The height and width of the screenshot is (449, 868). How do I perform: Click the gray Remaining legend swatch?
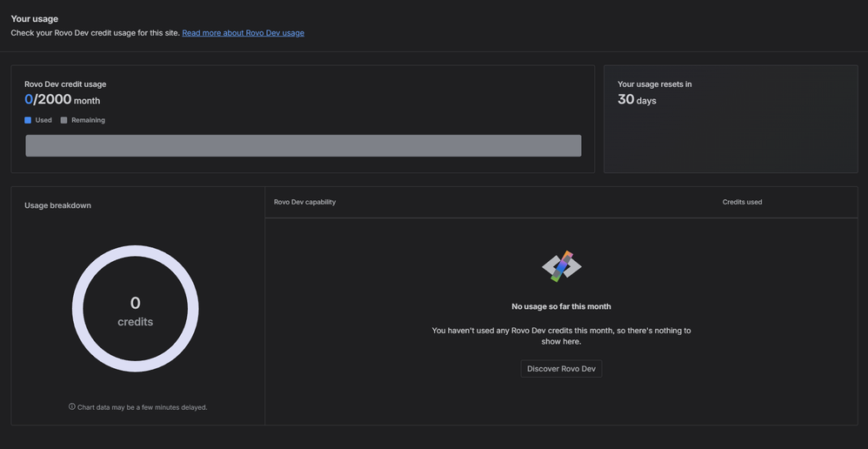pos(63,120)
